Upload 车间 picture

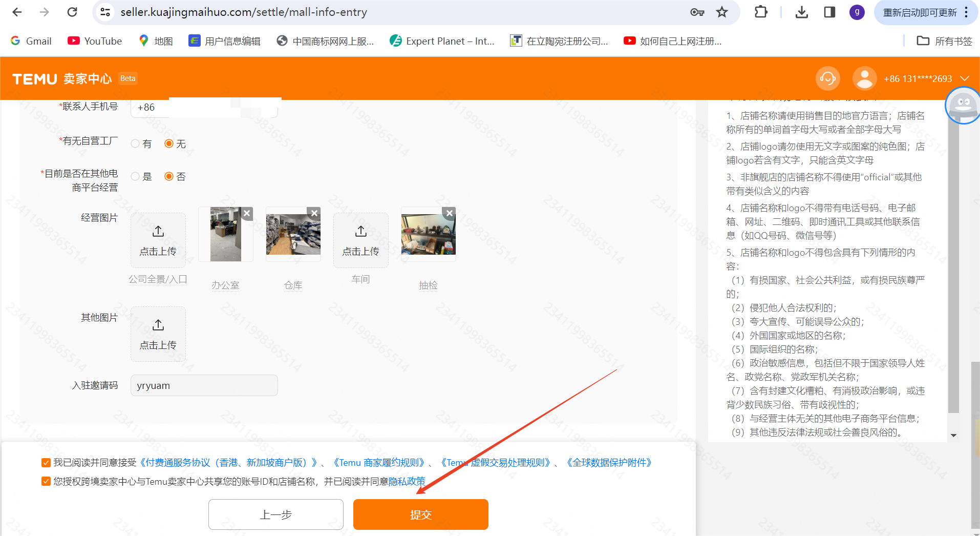click(361, 240)
